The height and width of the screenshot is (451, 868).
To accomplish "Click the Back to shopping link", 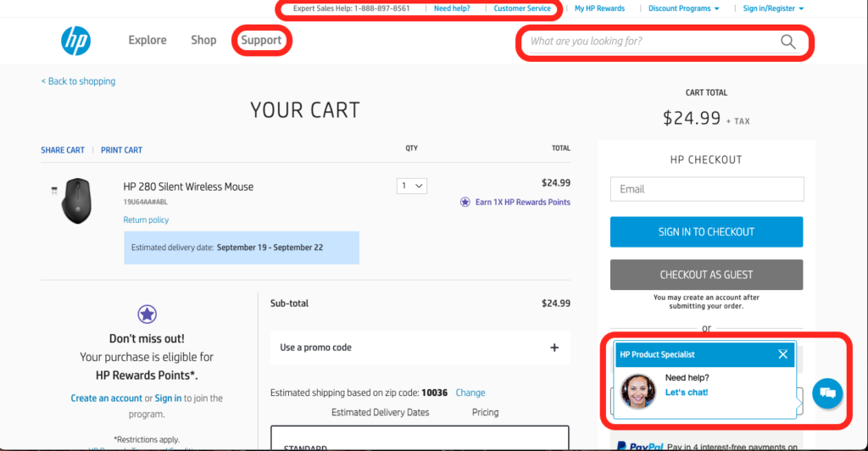I will (x=78, y=81).
